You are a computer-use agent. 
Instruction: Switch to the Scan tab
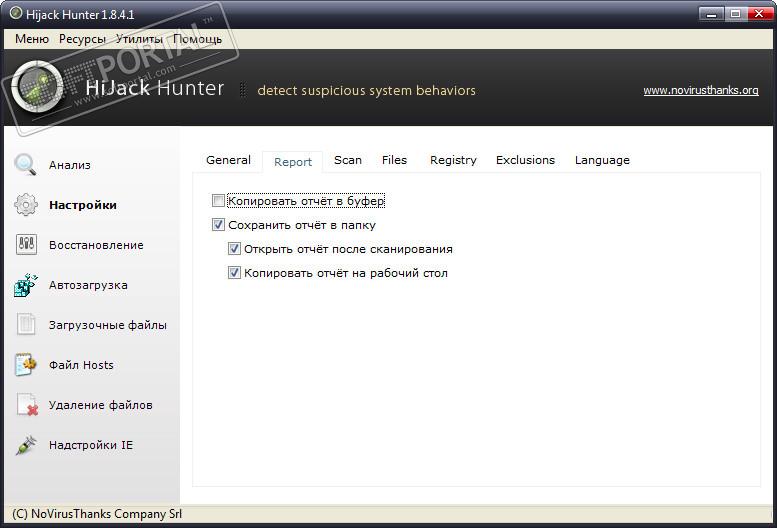point(348,160)
